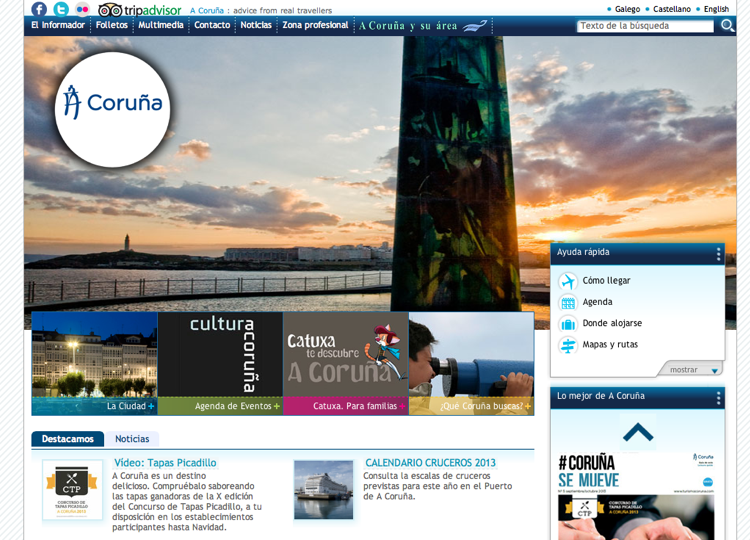The image size is (750, 540).
Task: Go to Contacto page
Action: [x=212, y=25]
